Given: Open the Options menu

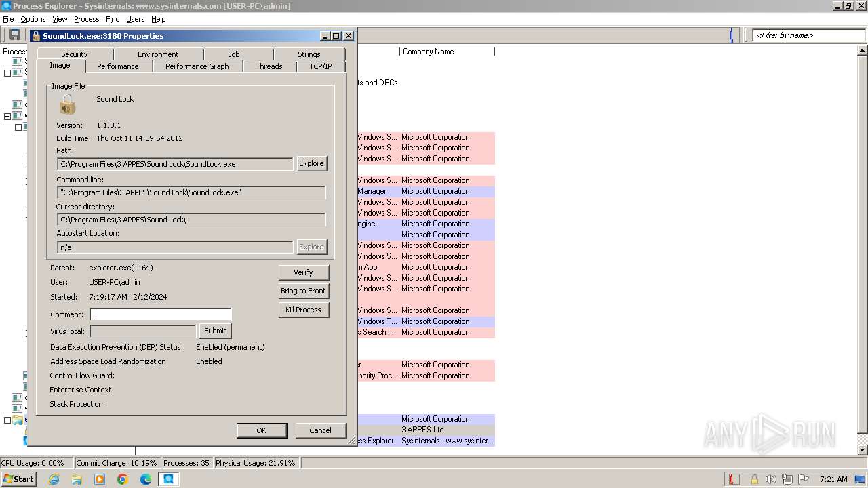Looking at the screenshot, I should [x=33, y=19].
